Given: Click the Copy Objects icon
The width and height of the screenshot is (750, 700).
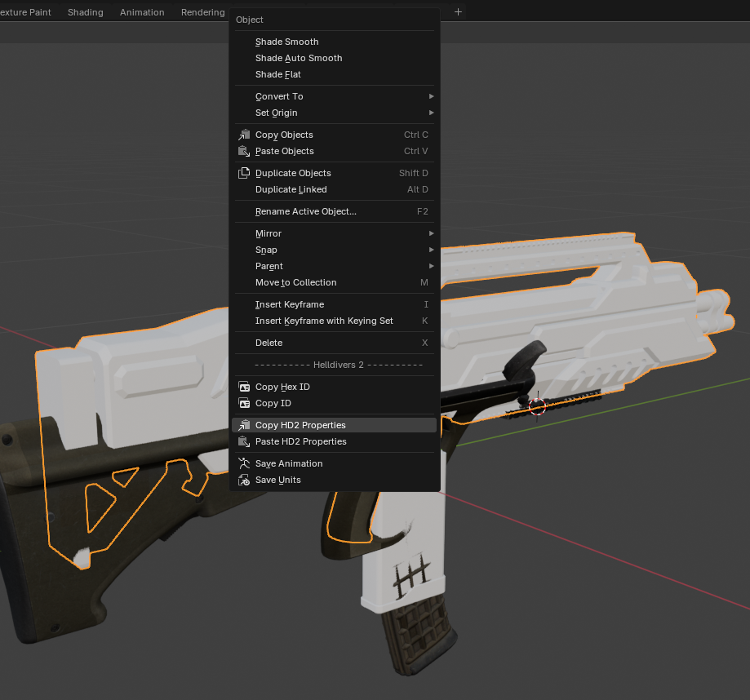Looking at the screenshot, I should click(x=243, y=135).
